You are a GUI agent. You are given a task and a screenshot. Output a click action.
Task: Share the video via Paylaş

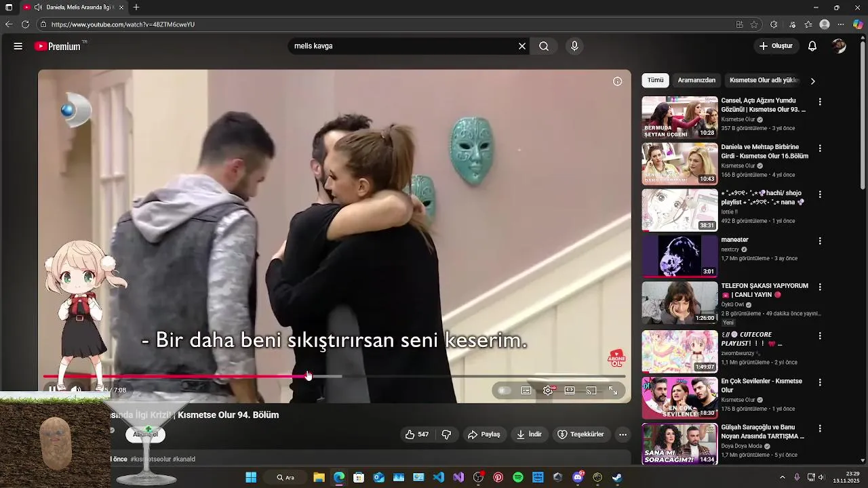pyautogui.click(x=484, y=434)
